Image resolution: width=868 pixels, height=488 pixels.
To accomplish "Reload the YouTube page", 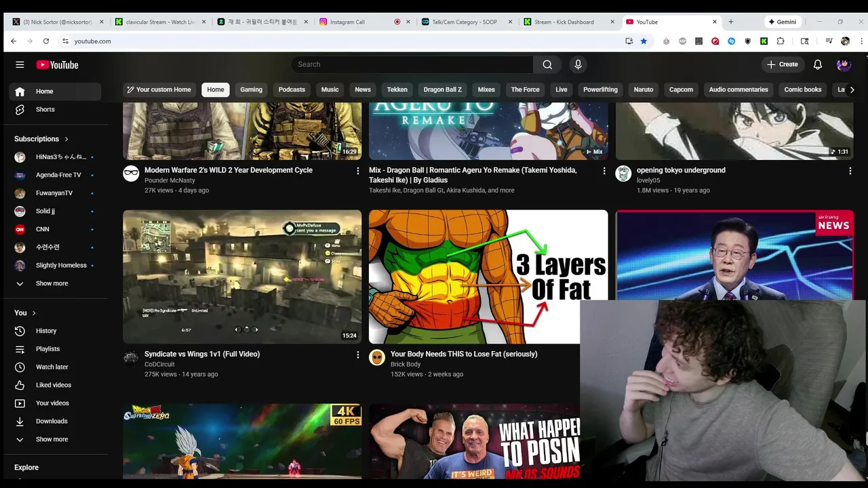I will click(x=46, y=41).
